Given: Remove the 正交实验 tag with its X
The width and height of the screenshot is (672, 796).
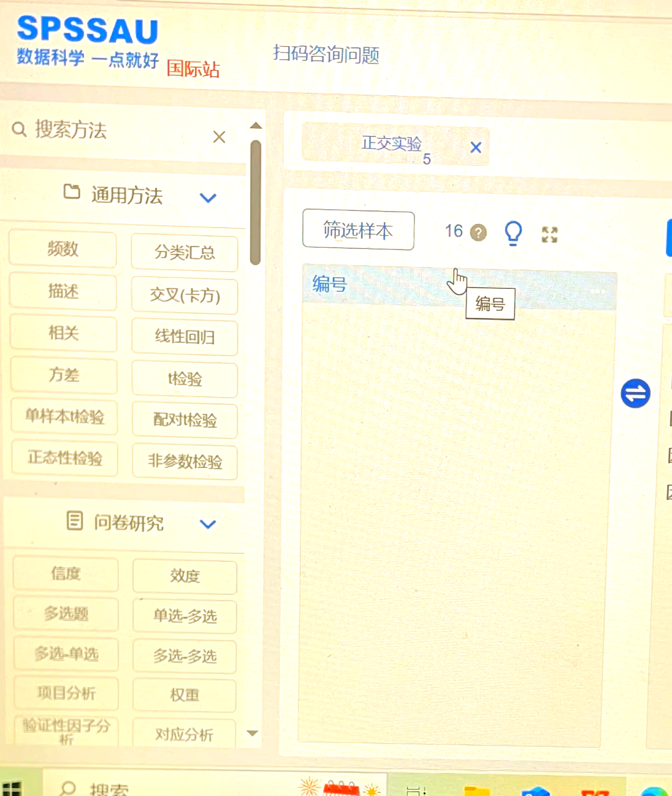Looking at the screenshot, I should point(475,147).
